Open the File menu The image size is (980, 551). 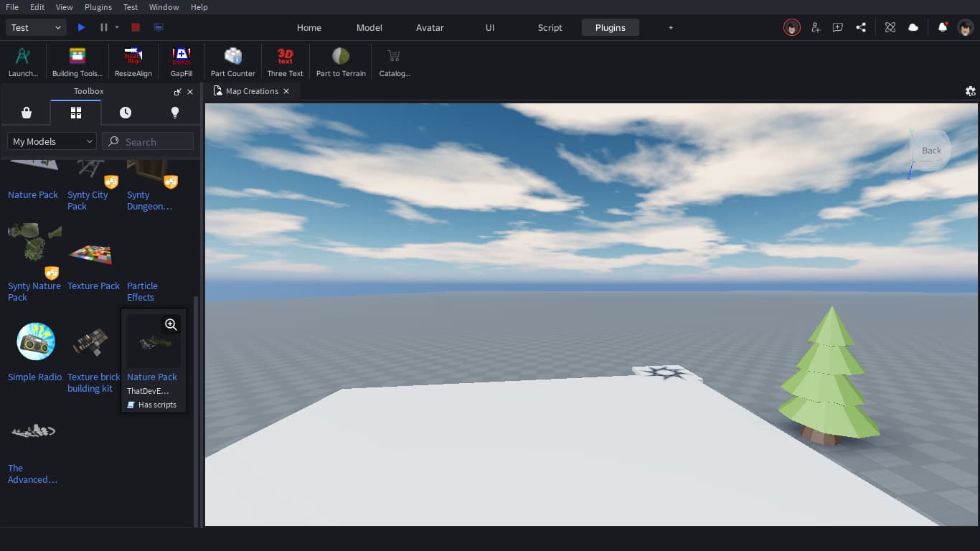pos(12,7)
